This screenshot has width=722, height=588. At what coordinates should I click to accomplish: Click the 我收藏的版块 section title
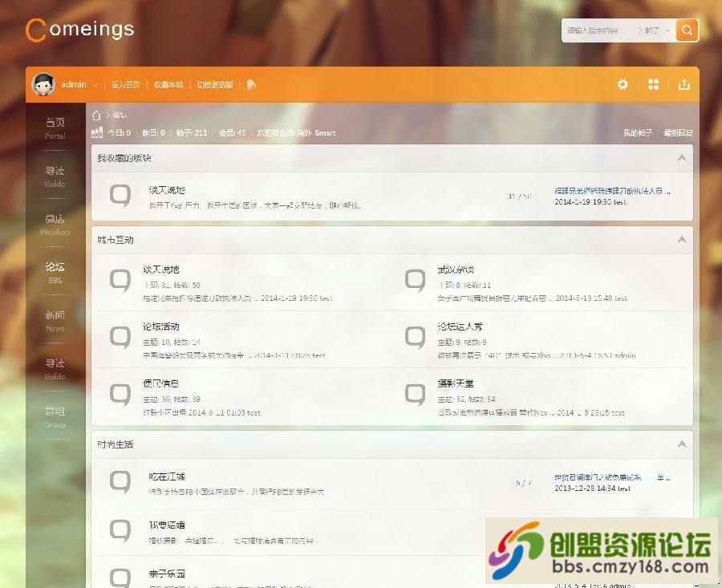tap(124, 158)
